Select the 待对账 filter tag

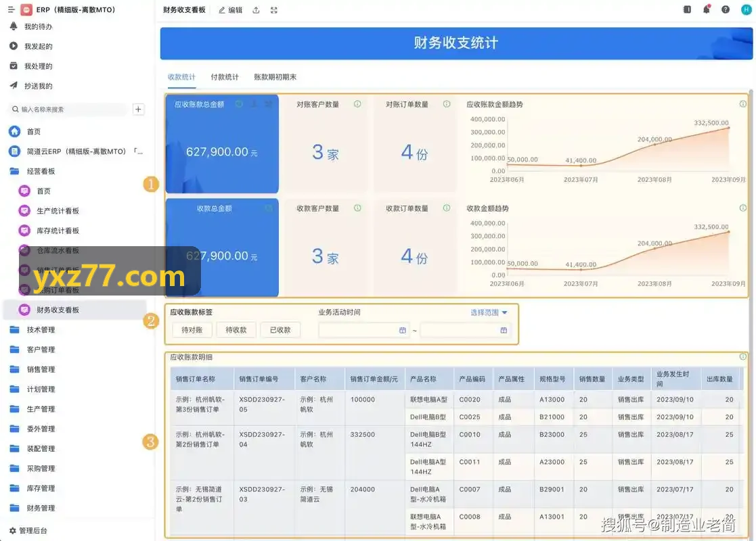click(192, 330)
